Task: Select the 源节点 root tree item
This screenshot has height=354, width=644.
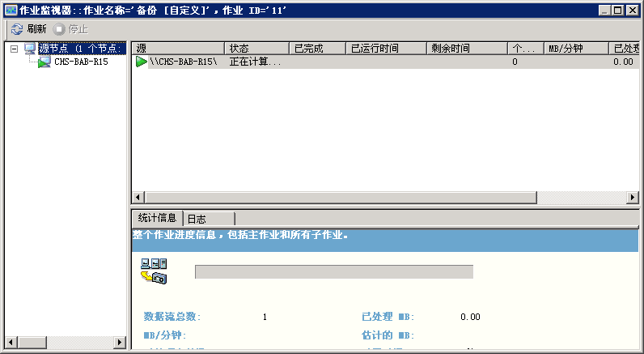Action: [x=82, y=49]
